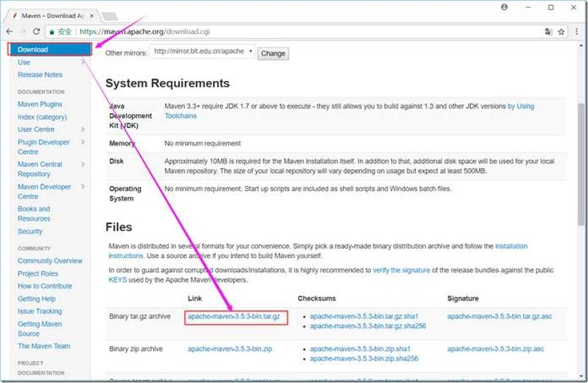Open apache-maven-3.5.3-bin.tar.gz.sha256 checksum
Viewport: 588px width, 383px height.
point(368,326)
